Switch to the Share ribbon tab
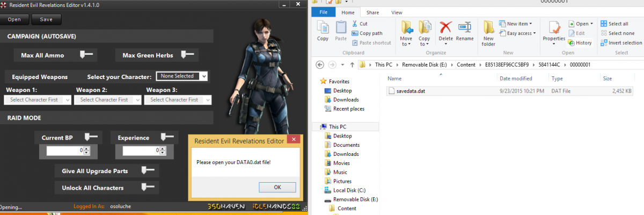This screenshot has height=215, width=644. click(x=372, y=12)
